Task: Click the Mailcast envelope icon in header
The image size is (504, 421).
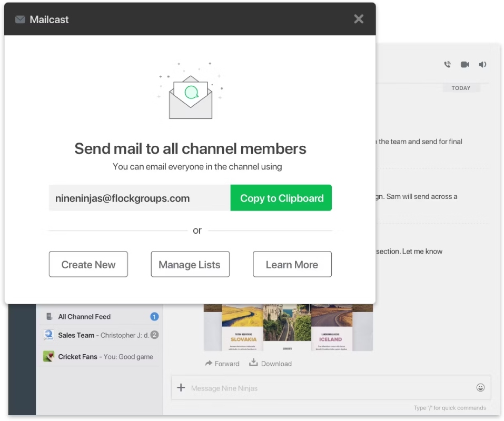Action: pyautogui.click(x=20, y=19)
